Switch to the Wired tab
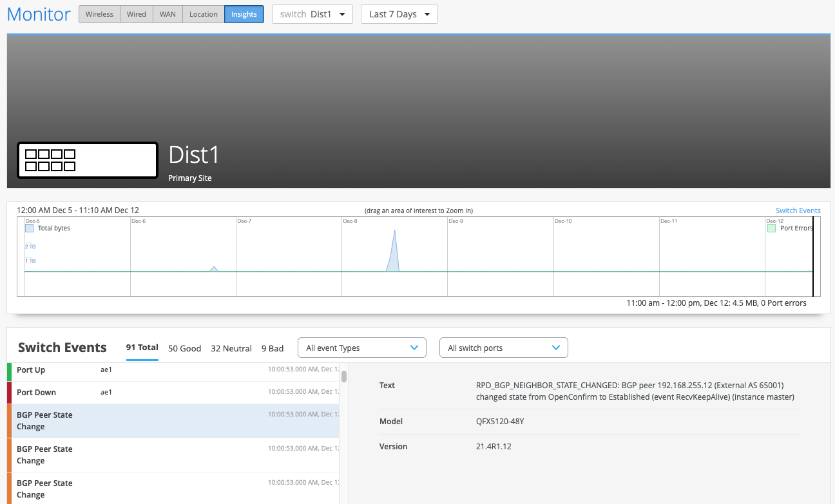 136,14
